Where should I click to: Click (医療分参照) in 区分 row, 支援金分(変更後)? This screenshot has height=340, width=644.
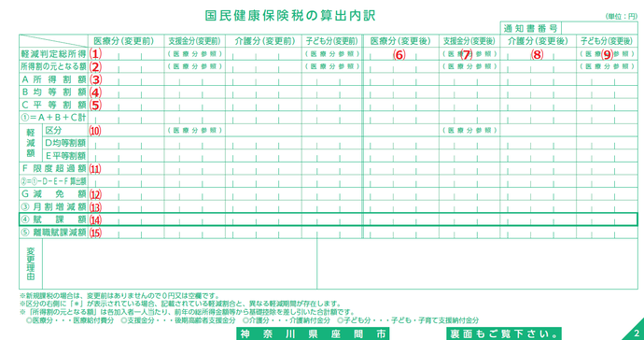(469, 131)
